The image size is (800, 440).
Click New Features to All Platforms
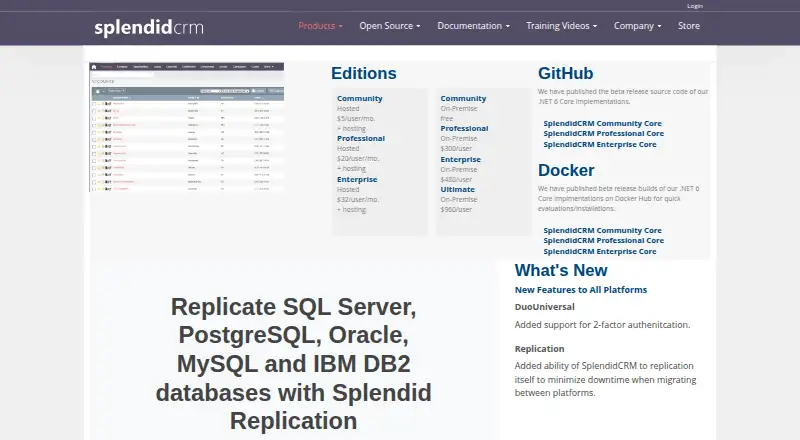(x=581, y=290)
